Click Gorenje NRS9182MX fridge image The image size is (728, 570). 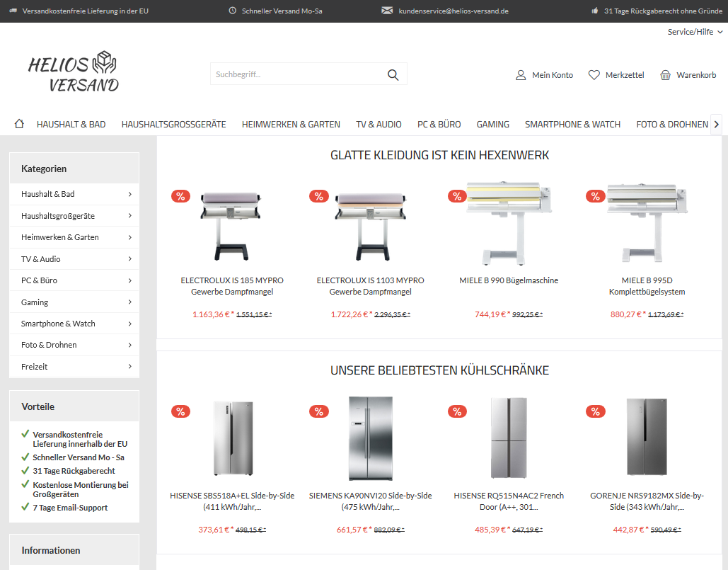click(647, 437)
